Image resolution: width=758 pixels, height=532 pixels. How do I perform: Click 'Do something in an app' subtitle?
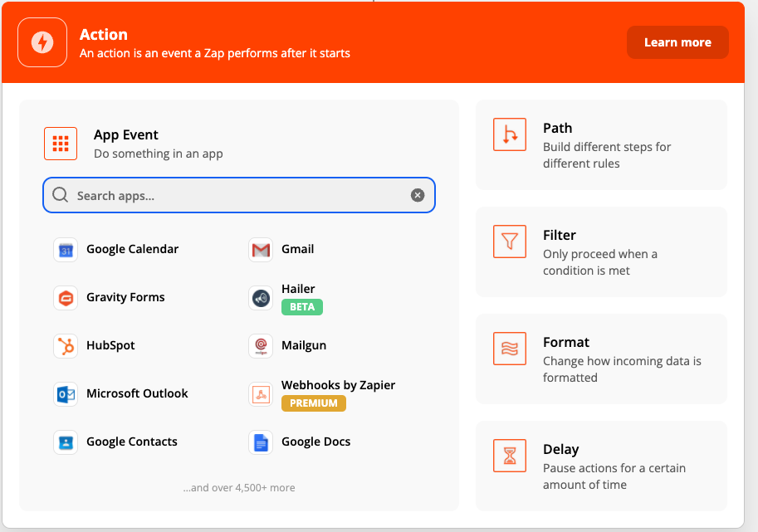[x=158, y=154]
